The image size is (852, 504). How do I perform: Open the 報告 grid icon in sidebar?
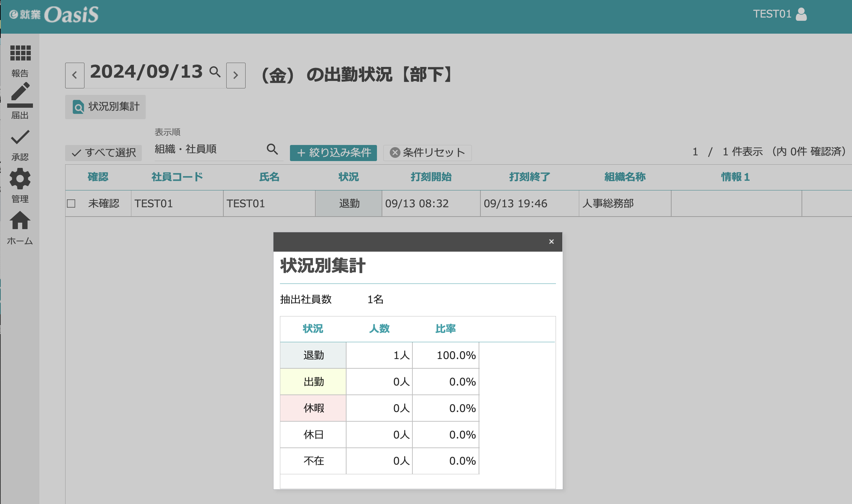click(x=20, y=54)
